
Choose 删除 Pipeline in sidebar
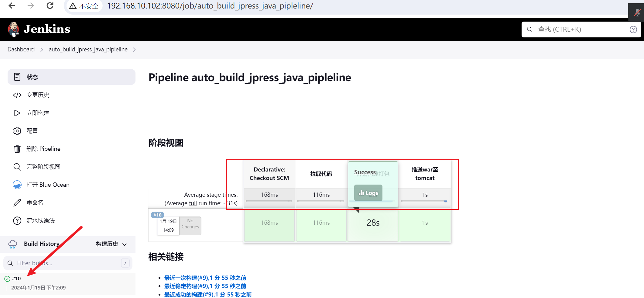[x=43, y=149]
